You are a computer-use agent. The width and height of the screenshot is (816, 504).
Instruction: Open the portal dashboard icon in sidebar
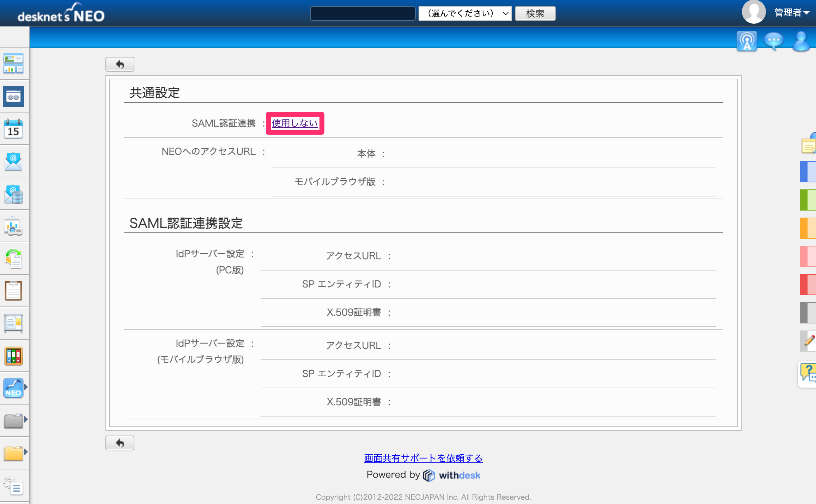[13, 64]
